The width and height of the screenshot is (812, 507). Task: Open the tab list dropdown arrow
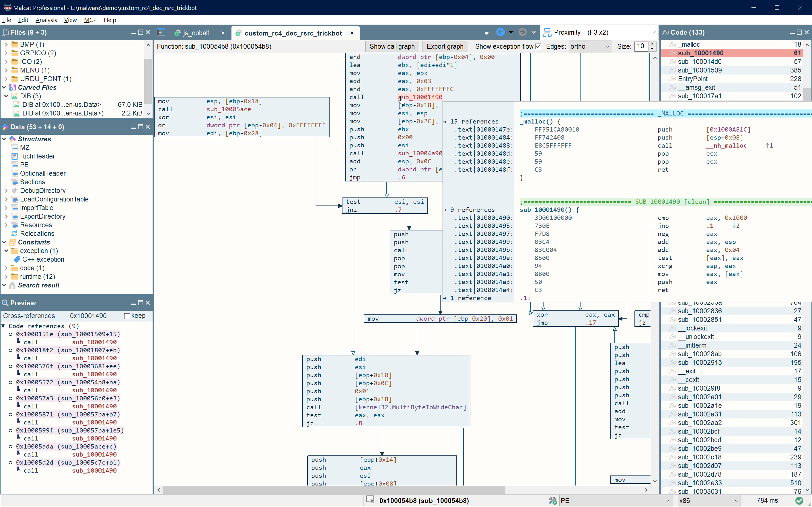pyautogui.click(x=486, y=33)
